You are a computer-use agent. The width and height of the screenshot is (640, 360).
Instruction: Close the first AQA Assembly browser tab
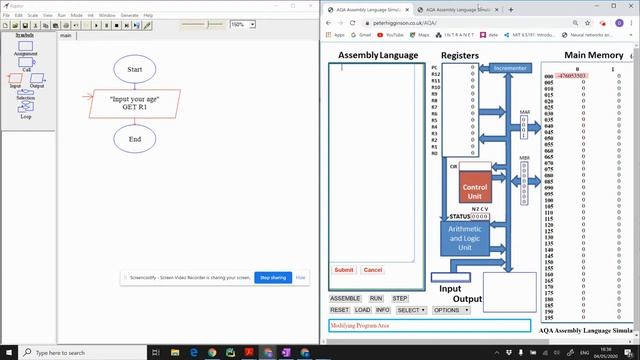tap(407, 9)
